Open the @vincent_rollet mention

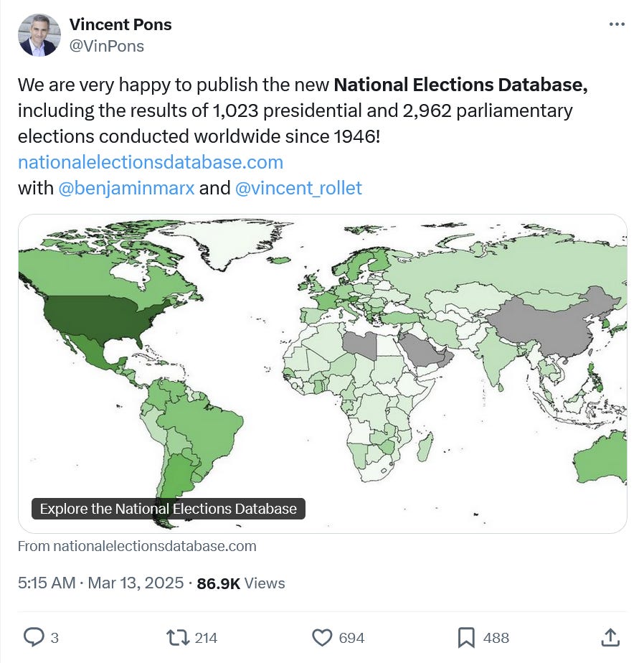tap(298, 188)
